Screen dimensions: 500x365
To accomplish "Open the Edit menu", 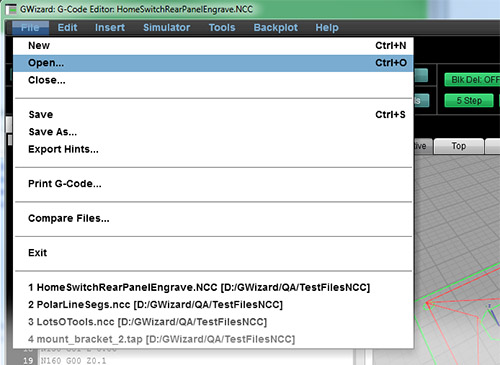I will click(x=67, y=28).
